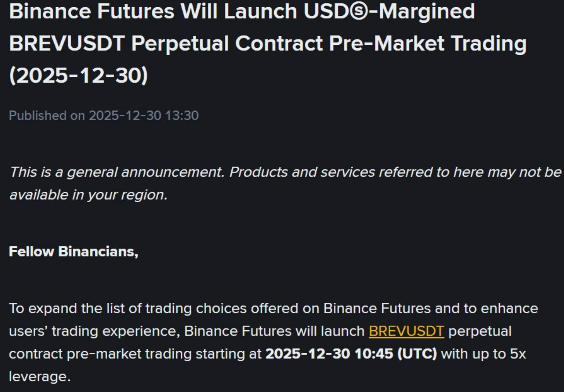Screen dimensions: 564x392
Task: Click the white BREVUSDT word in headline
Action: [67, 43]
